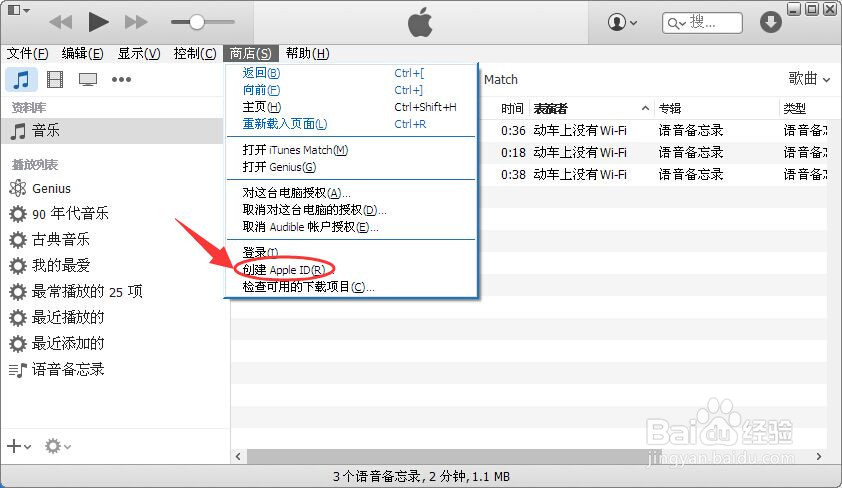The image size is (842, 488).
Task: Click the search input field
Action: 702,23
